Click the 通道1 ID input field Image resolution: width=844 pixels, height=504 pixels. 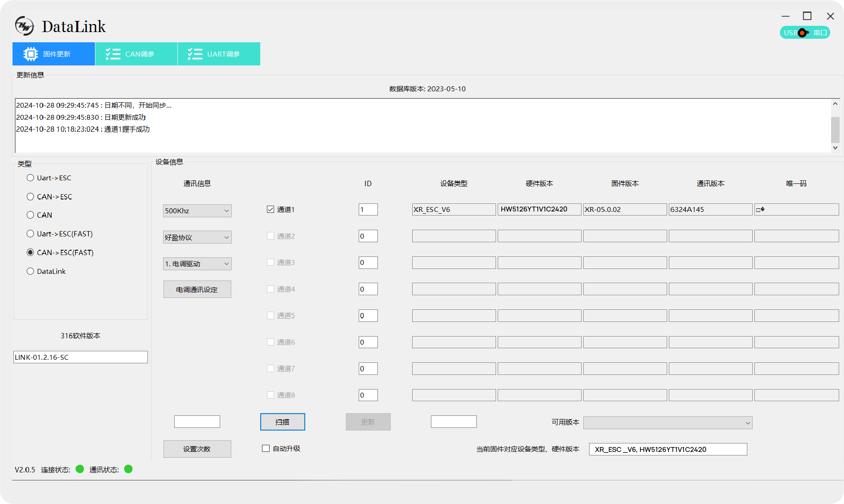368,209
